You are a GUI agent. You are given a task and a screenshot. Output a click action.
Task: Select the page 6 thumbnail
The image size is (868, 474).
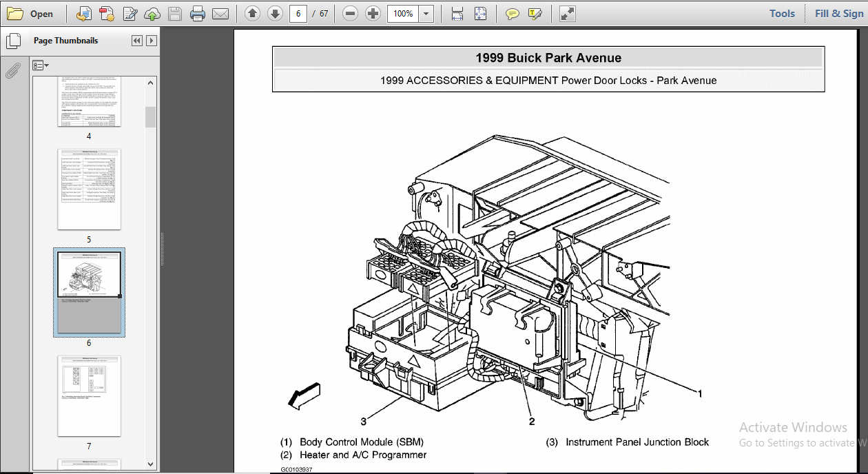tap(89, 292)
